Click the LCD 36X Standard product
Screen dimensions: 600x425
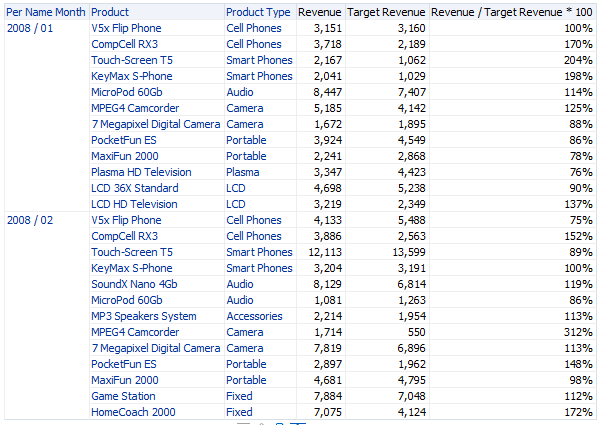click(135, 188)
